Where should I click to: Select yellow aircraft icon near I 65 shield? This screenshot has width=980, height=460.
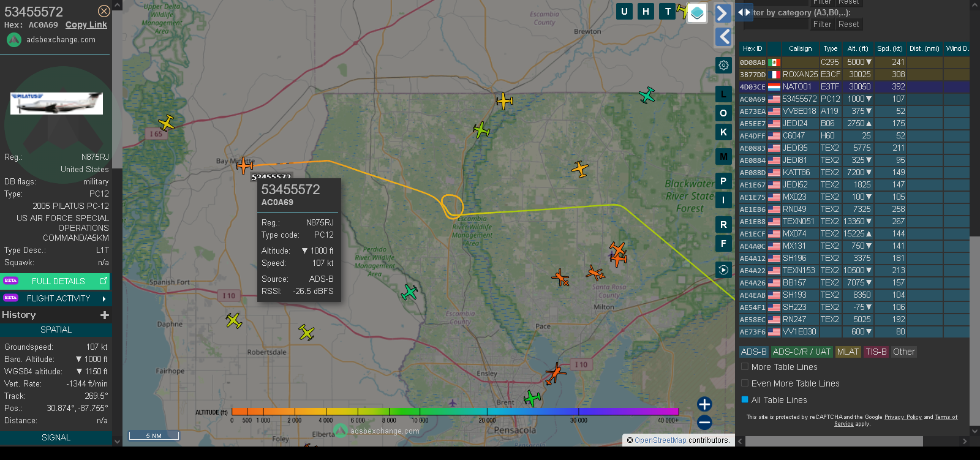point(166,122)
